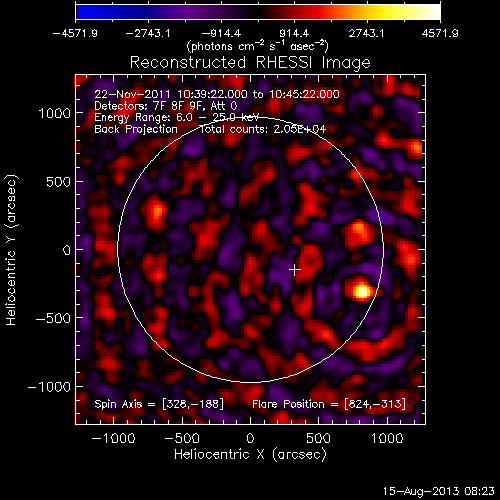Click the Total counts 2.05E+04 text
Viewport: 500px width, 500px height.
pyautogui.click(x=263, y=129)
